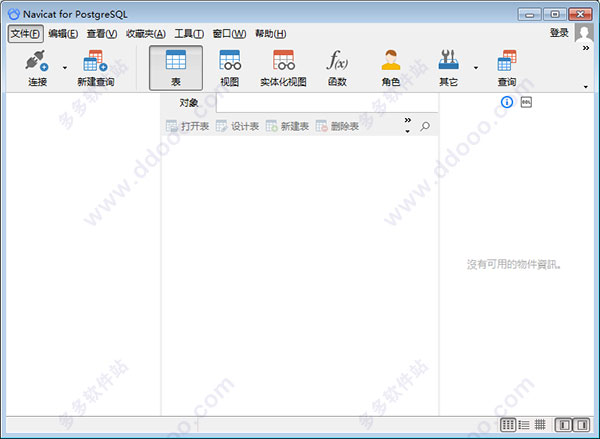Click the Navicat app icon in title bar
Viewport: 600px width, 439px height.
click(14, 14)
